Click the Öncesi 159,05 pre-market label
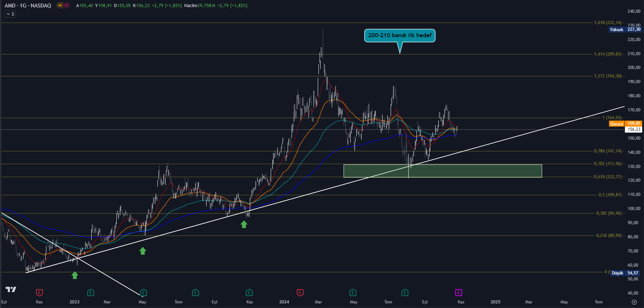644x308 pixels. [x=625, y=123]
